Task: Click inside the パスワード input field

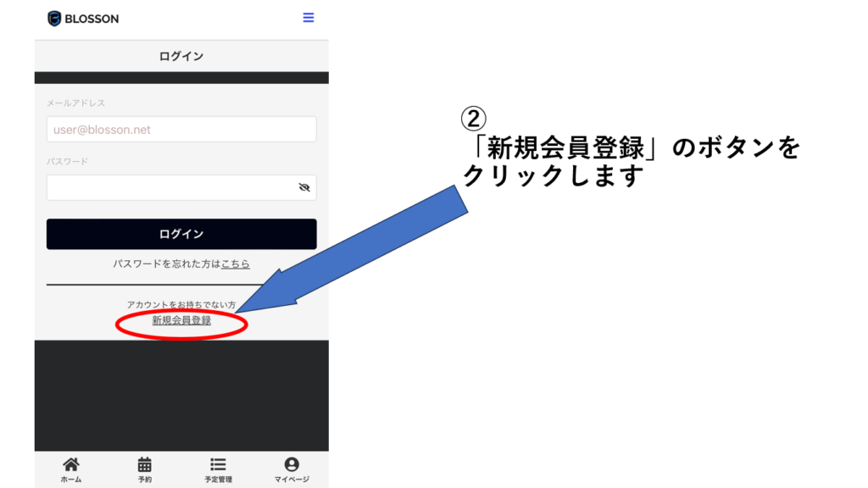Action: [170, 188]
